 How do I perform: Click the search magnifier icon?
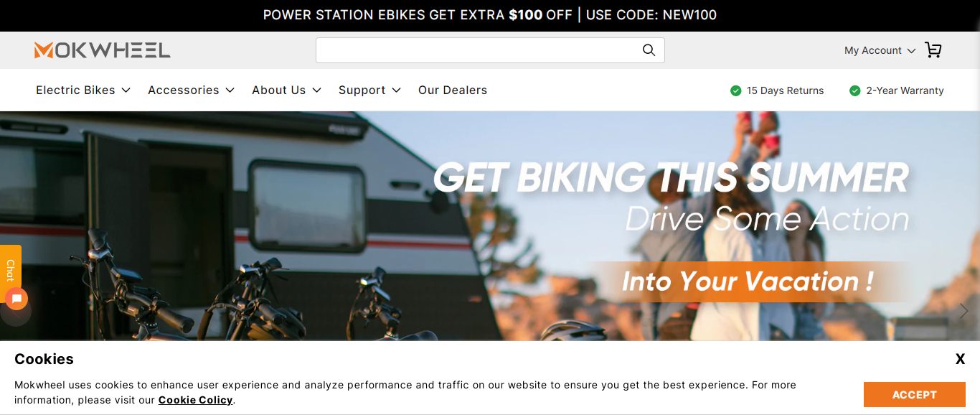(649, 50)
